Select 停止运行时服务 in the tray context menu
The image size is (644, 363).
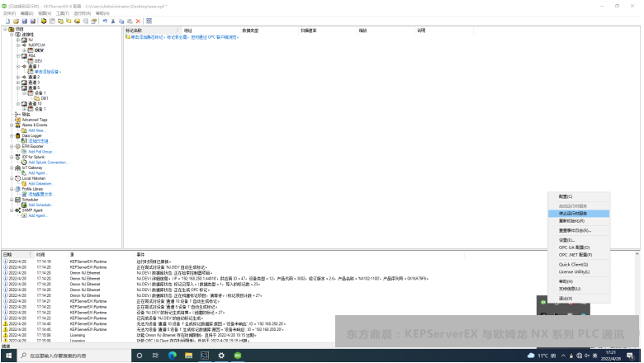pyautogui.click(x=579, y=214)
